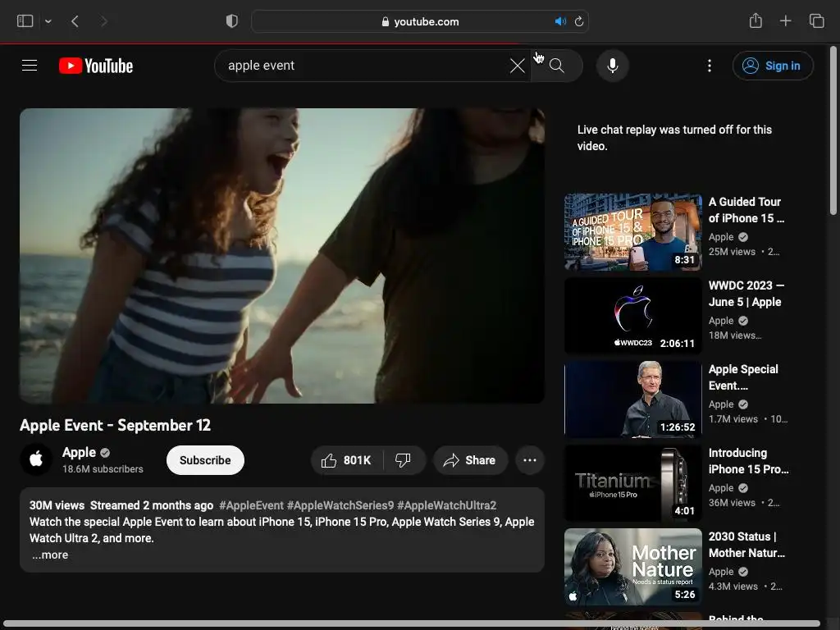The width and height of the screenshot is (840, 630).
Task: Open the privacy report shield icon
Action: pyautogui.click(x=232, y=21)
